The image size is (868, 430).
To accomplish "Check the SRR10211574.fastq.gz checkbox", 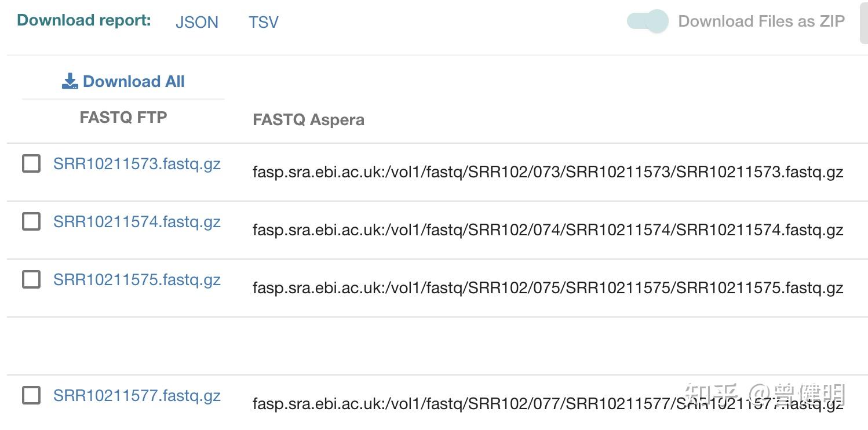I will tap(31, 221).
